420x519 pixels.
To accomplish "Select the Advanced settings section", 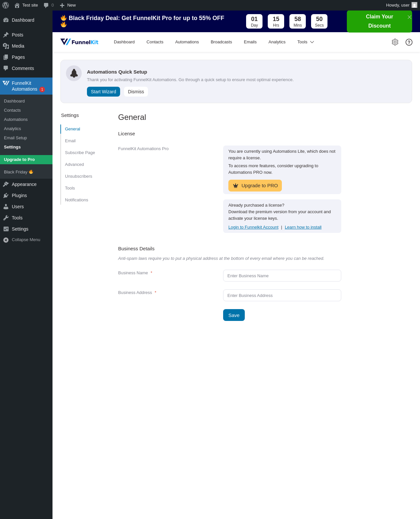I will [x=74, y=165].
